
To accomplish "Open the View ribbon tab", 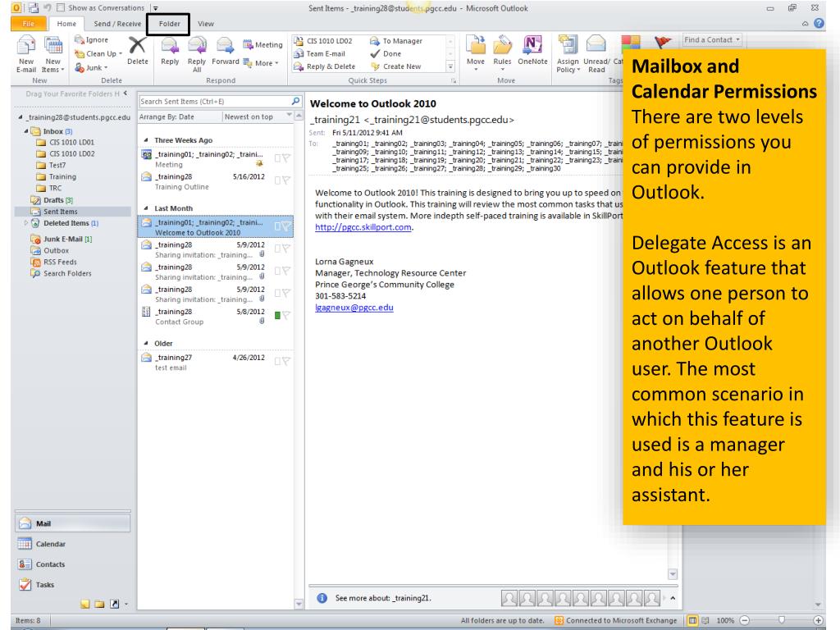I will [x=206, y=24].
